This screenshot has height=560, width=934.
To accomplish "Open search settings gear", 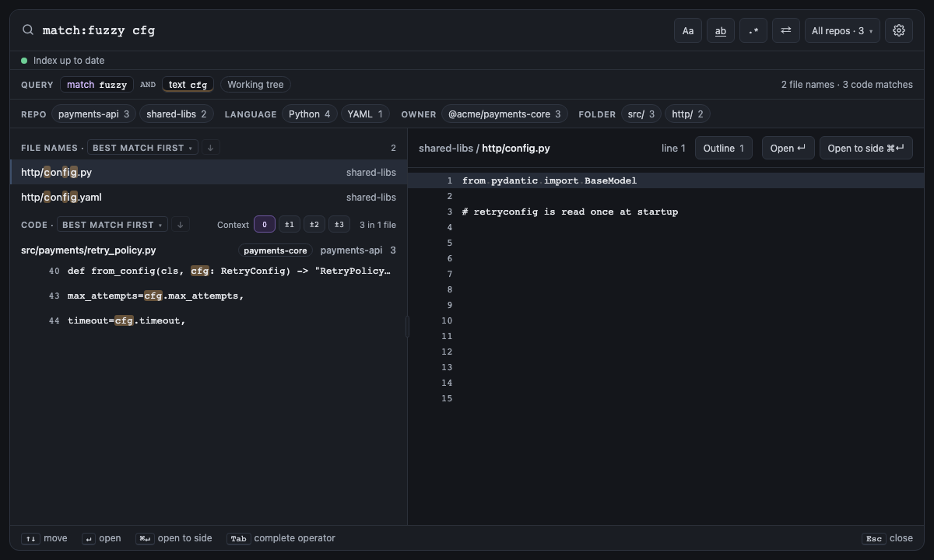I will pos(899,30).
